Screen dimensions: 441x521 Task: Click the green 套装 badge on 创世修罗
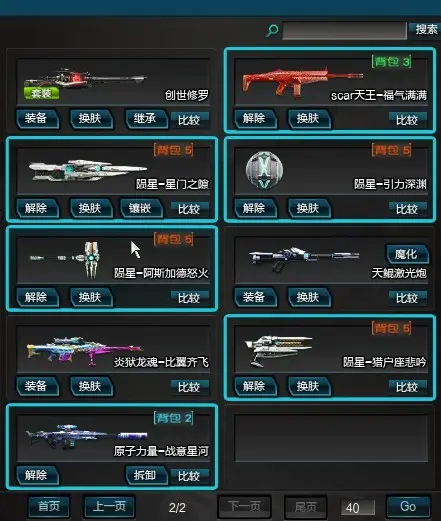tap(41, 93)
